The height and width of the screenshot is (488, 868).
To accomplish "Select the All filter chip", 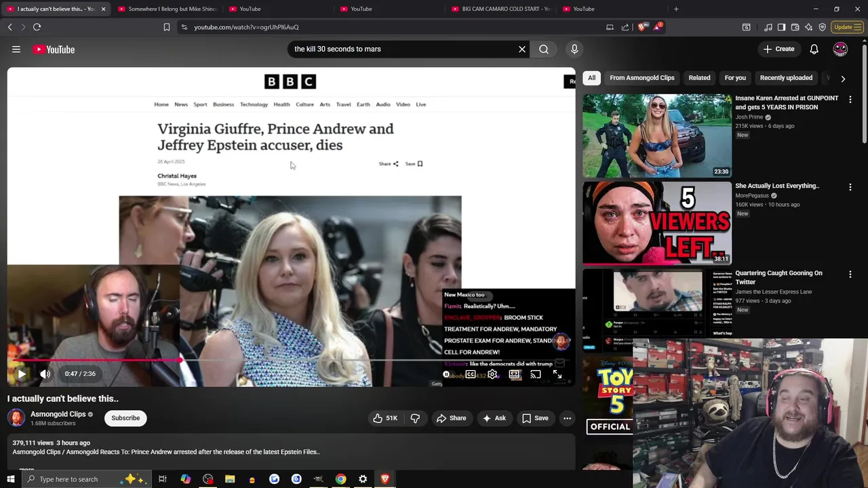I will 591,78.
